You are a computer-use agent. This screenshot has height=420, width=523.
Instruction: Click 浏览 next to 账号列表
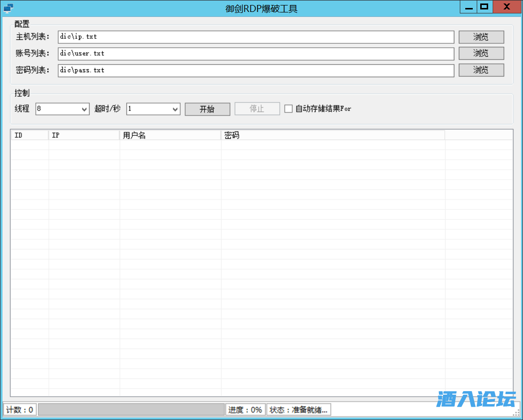[x=481, y=53]
